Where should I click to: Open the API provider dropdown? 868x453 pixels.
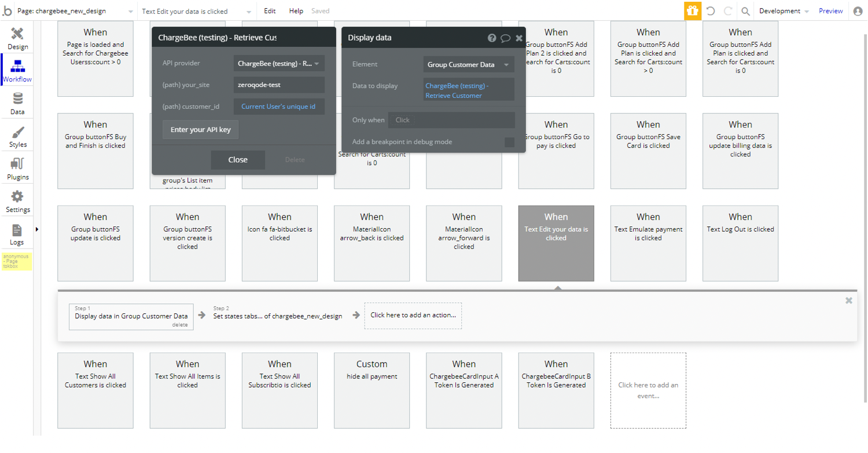tap(279, 64)
